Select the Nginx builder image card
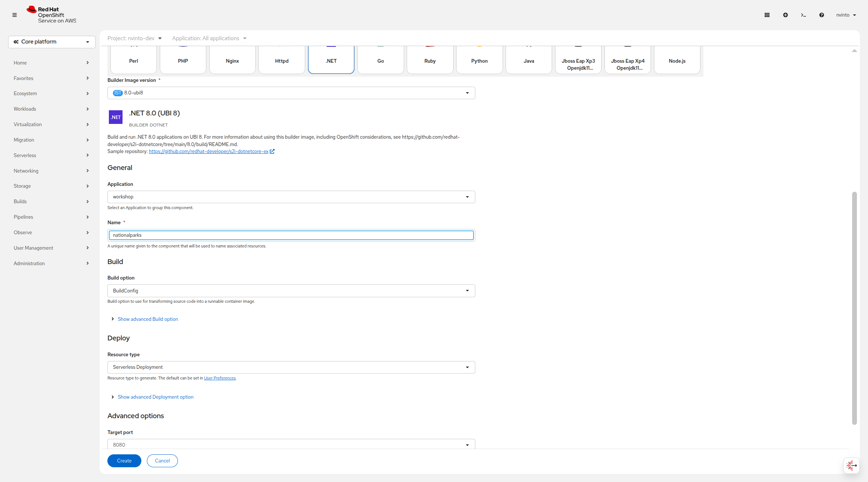 (232, 60)
